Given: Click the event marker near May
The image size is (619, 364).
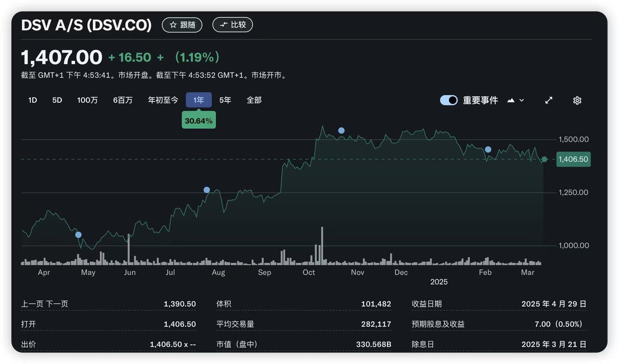Looking at the screenshot, I should [x=78, y=235].
